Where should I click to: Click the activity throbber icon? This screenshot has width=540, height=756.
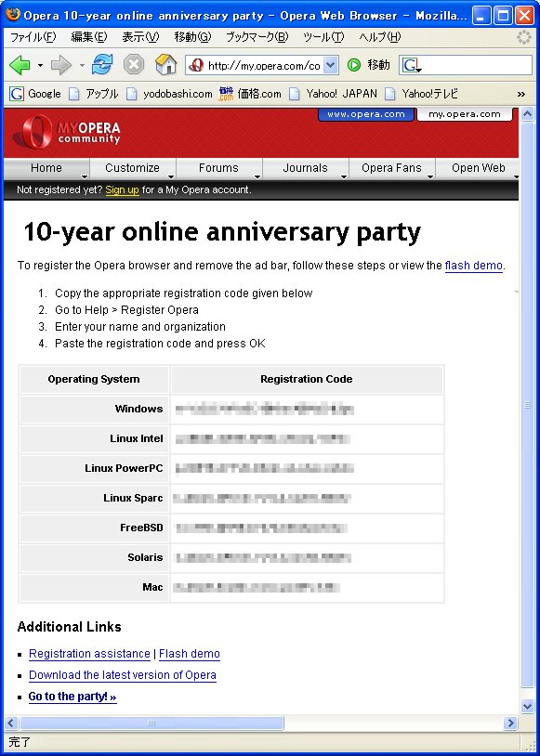click(523, 37)
